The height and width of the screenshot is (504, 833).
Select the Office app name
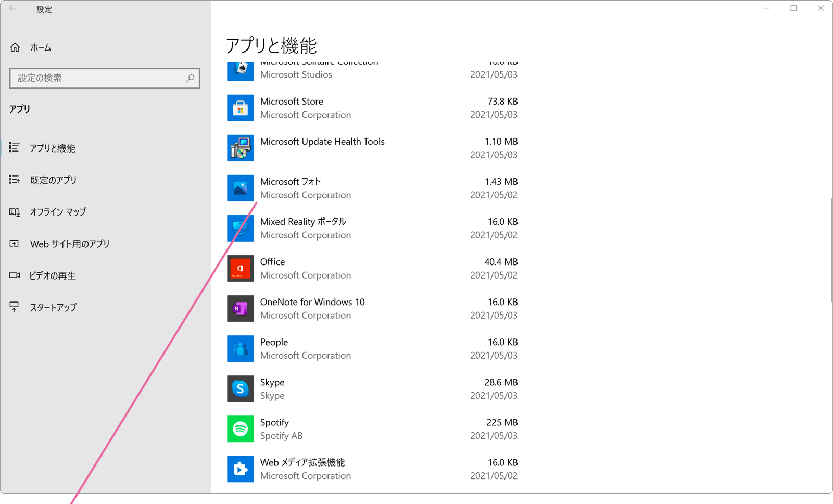point(272,262)
